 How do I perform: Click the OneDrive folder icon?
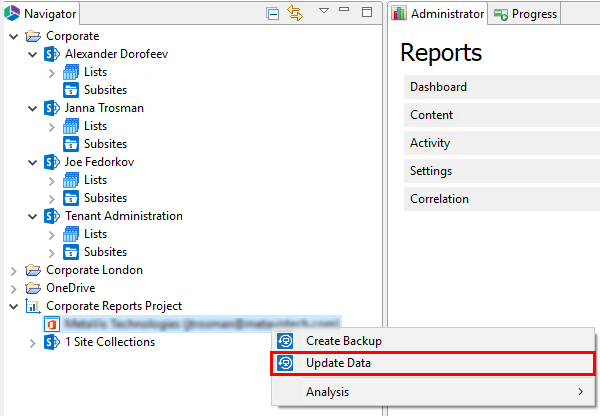(33, 288)
